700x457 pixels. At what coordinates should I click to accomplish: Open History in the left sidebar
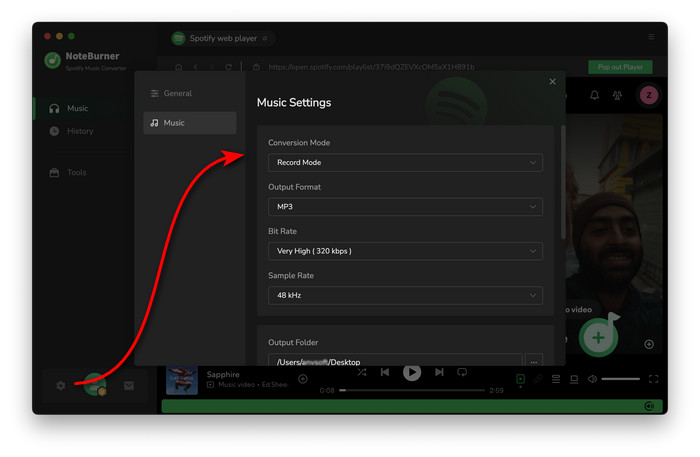pyautogui.click(x=80, y=131)
